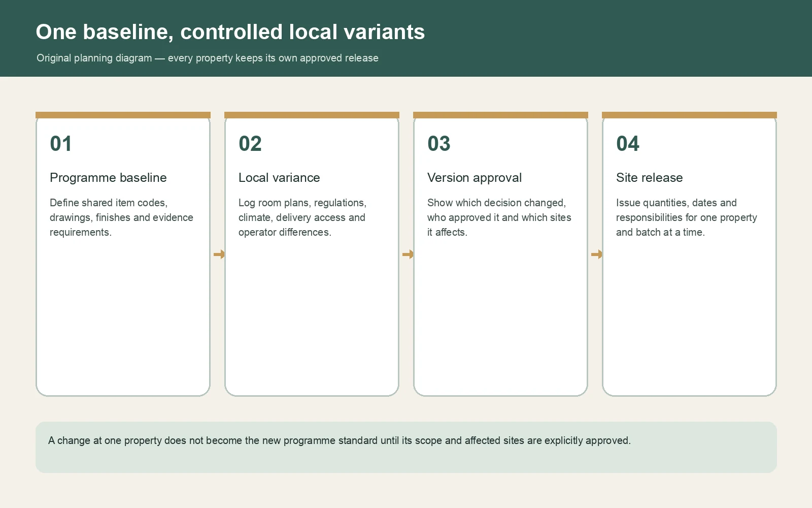Select the title 'One baseline, controlled local variants'
The width and height of the screenshot is (812, 508).
[x=230, y=32]
